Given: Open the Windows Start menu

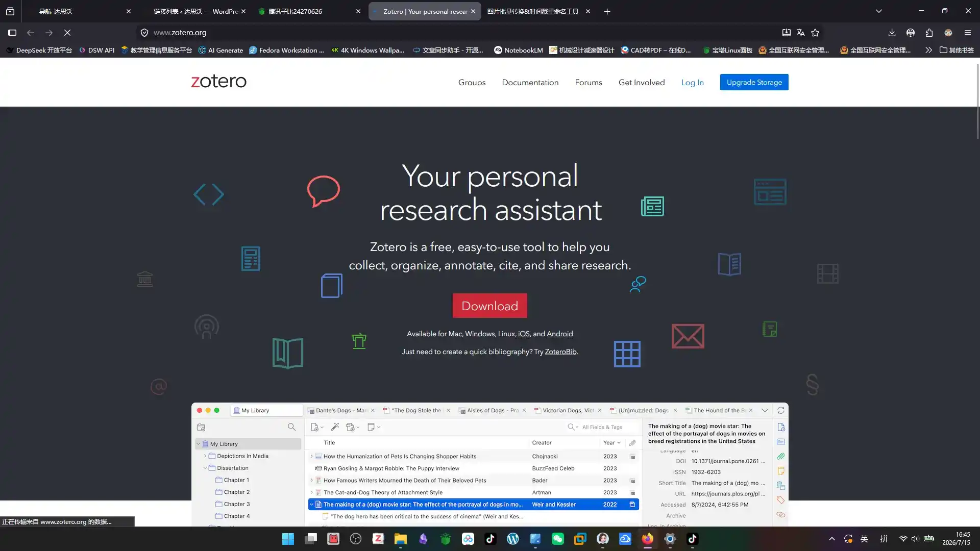Looking at the screenshot, I should click(x=288, y=539).
